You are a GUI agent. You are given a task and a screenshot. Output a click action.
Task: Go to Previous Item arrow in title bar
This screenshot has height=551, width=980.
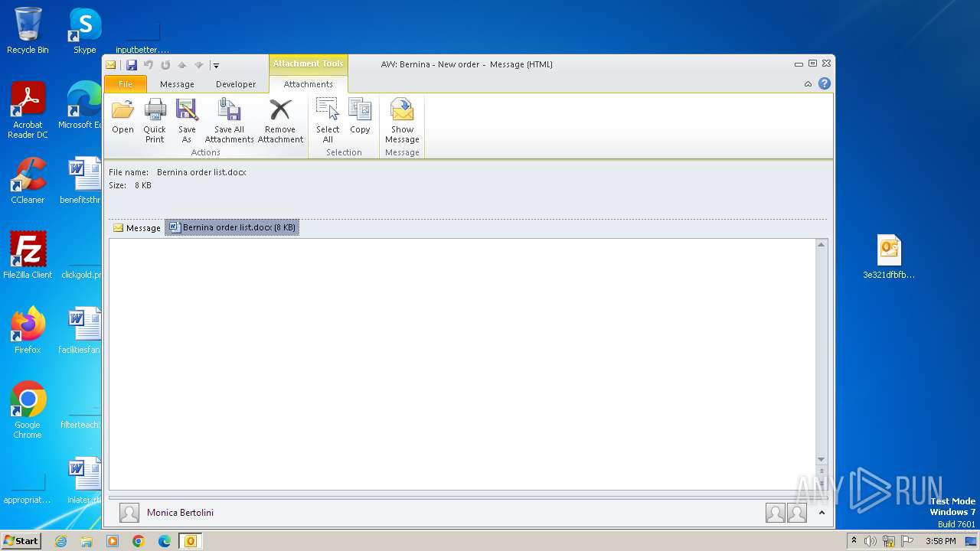182,65
